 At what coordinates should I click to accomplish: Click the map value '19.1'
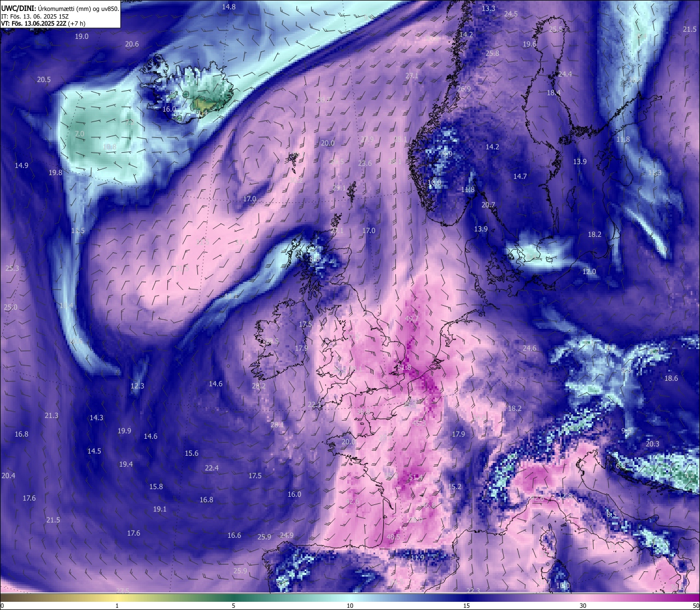tap(160, 509)
